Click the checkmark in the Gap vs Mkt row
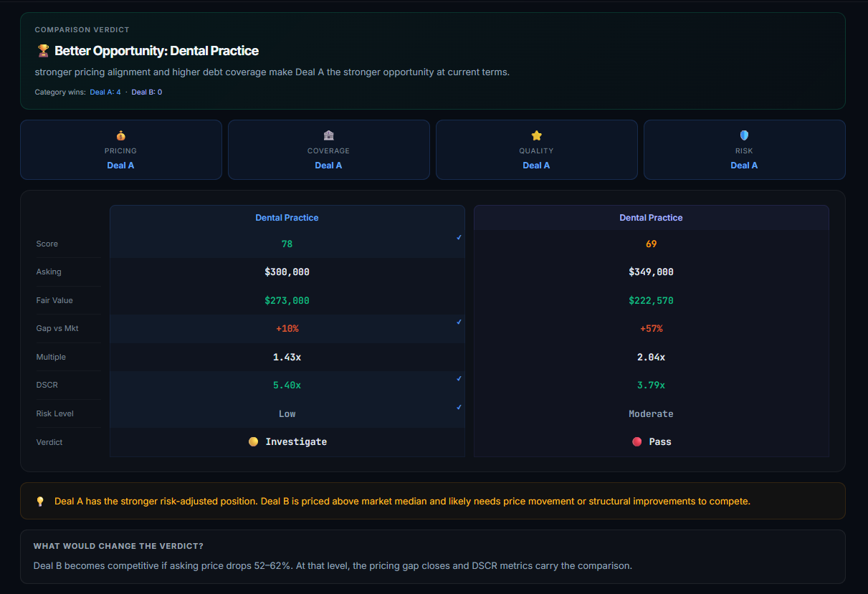The width and height of the screenshot is (868, 594). coord(459,322)
